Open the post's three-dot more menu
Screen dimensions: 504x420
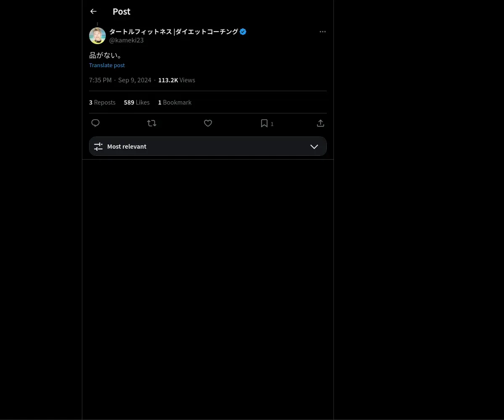pyautogui.click(x=323, y=32)
